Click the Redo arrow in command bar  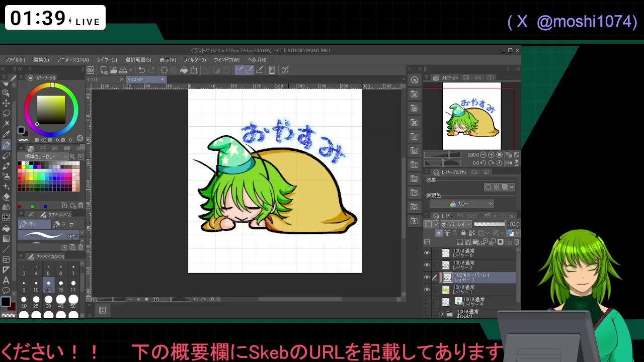point(151,70)
